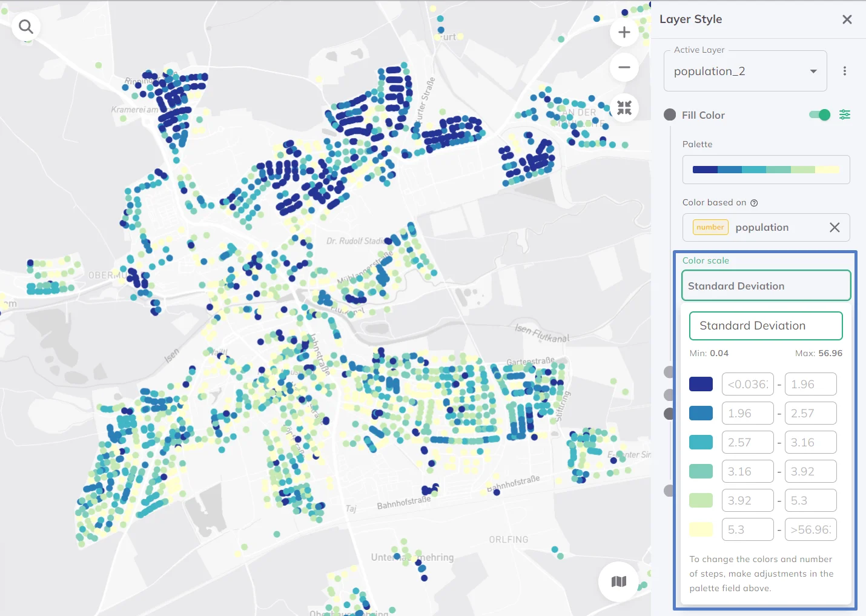Screen dimensions: 866x616
Task: Open the map search tool
Action: coord(26,27)
